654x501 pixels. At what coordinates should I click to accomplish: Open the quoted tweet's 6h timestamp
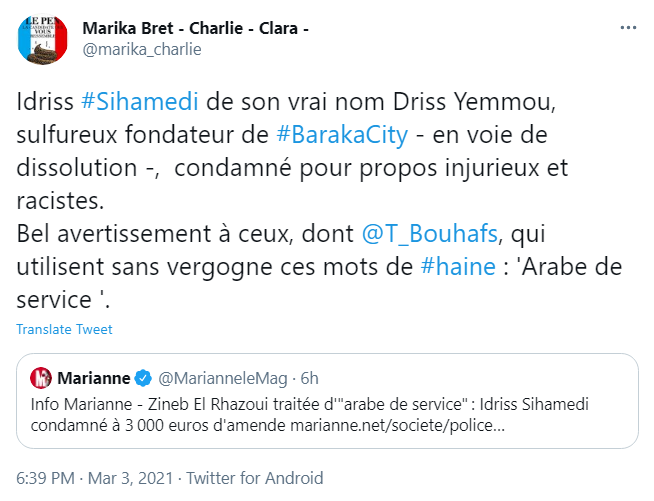(308, 379)
